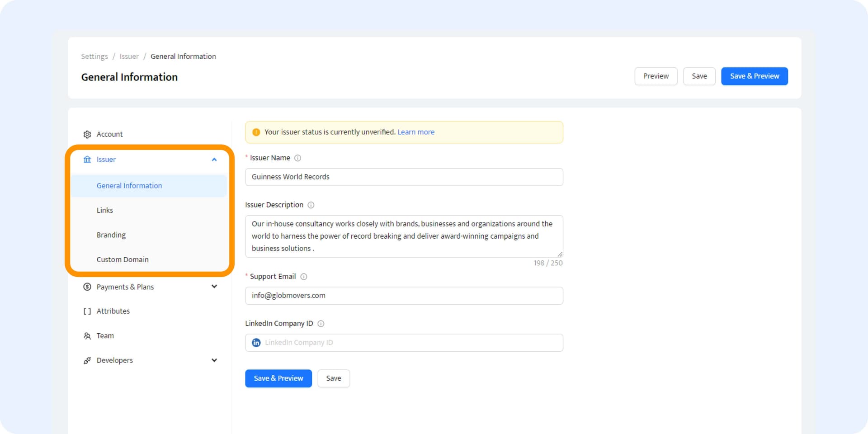Select the Account gear icon in the sidebar

(x=87, y=134)
